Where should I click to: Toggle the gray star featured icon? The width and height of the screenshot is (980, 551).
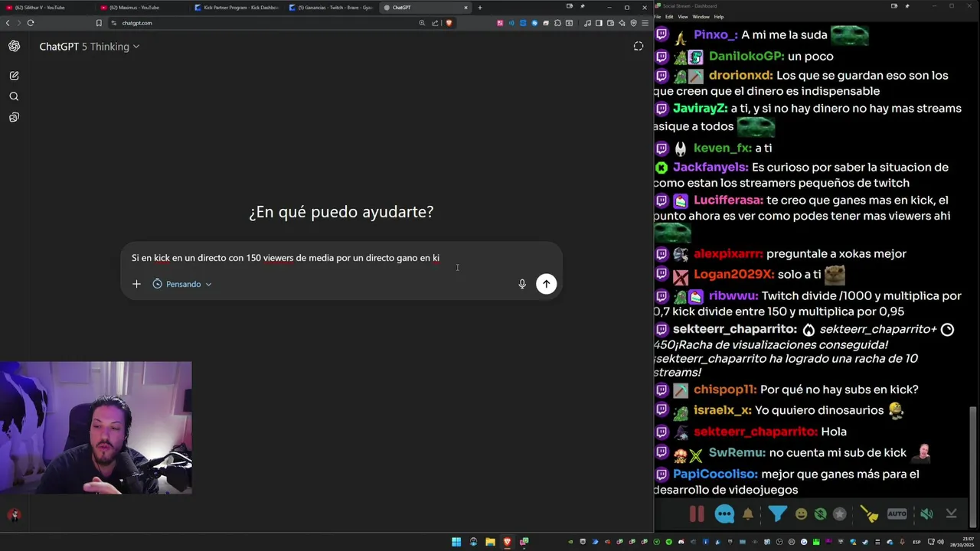[839, 514]
